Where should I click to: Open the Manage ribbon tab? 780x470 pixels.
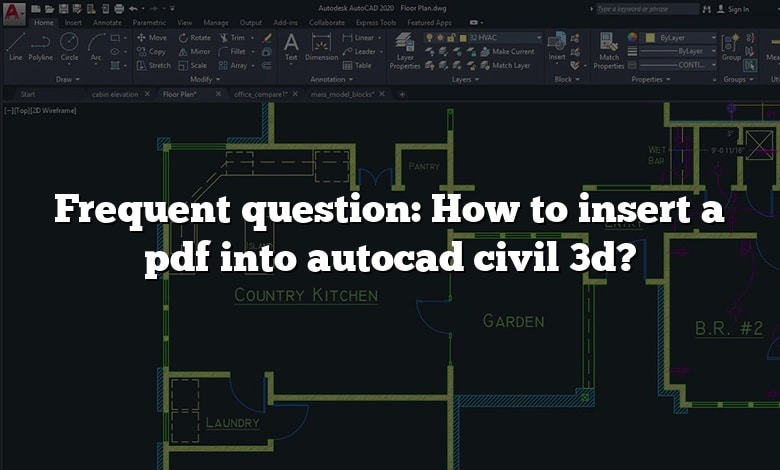tap(216, 22)
